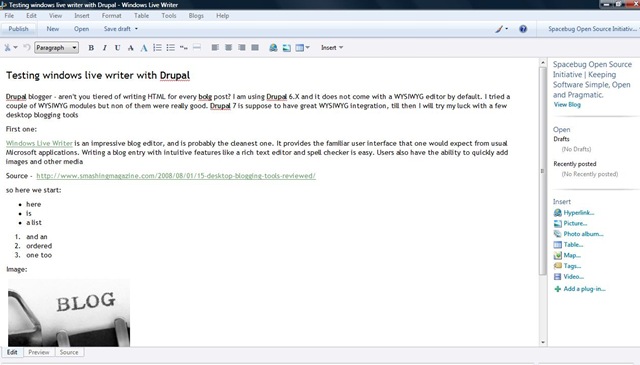
Task: Open the toolbar Insert dropdown
Action: click(x=332, y=48)
